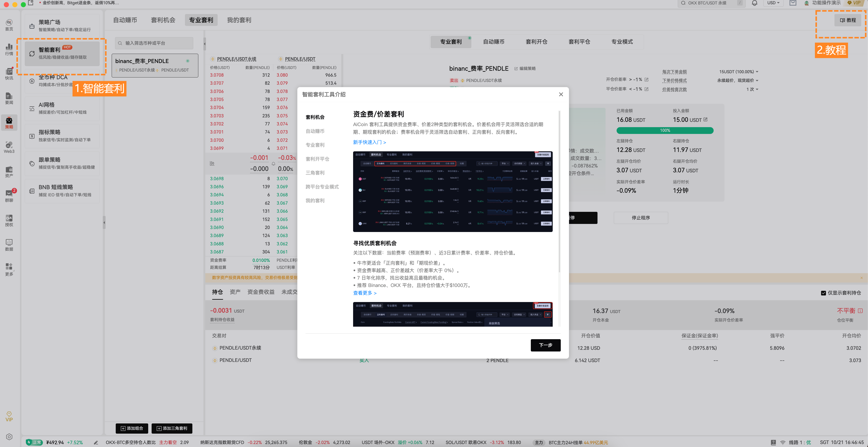Image resolution: width=868 pixels, height=447 pixels.
Task: Click the settings gear at sidebar bottom
Action: coord(9,437)
